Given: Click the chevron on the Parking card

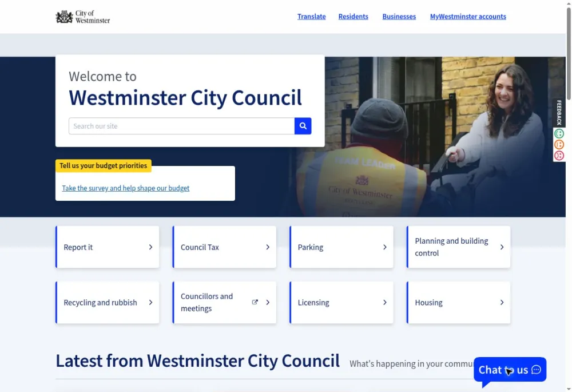Looking at the screenshot, I should pos(385,247).
